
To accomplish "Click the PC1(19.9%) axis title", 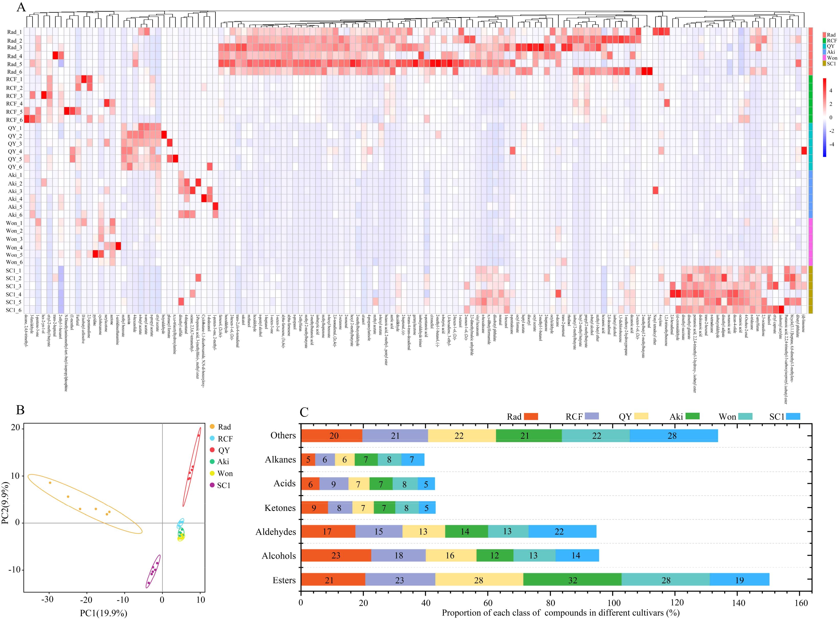I will [104, 613].
